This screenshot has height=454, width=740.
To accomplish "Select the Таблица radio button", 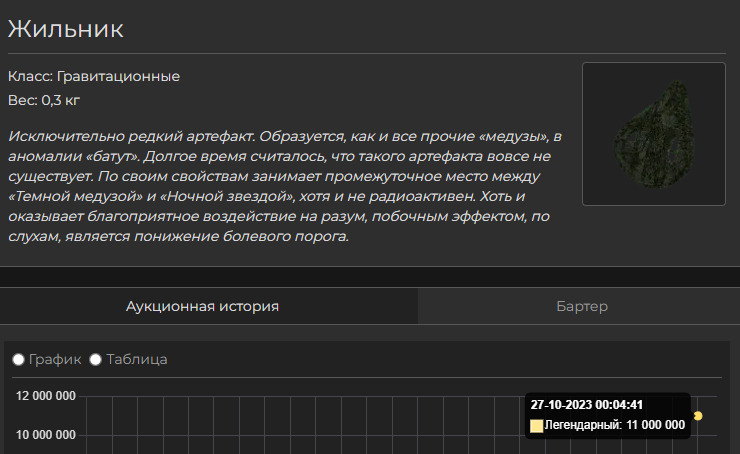I will click(x=95, y=360).
